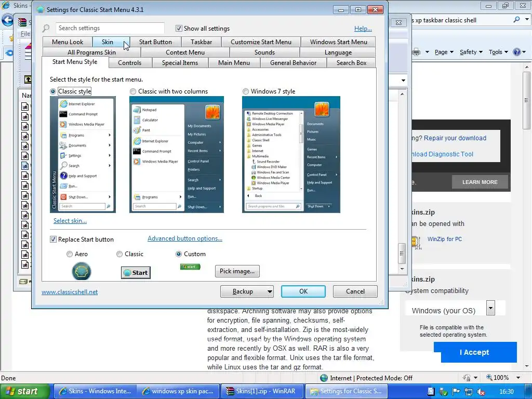Click Classic with two columns preview image
Viewport: 532px width, 399px height.
point(177,155)
